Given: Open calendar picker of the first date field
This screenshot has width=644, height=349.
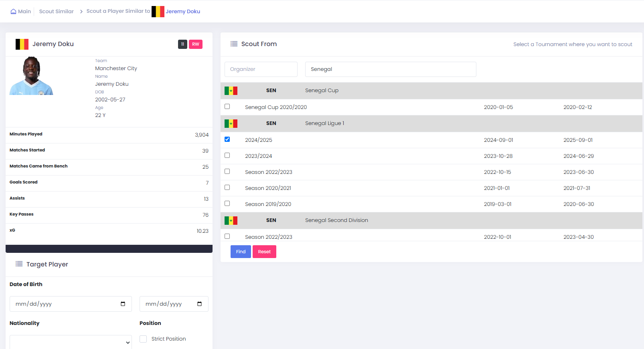Looking at the screenshot, I should tap(123, 304).
